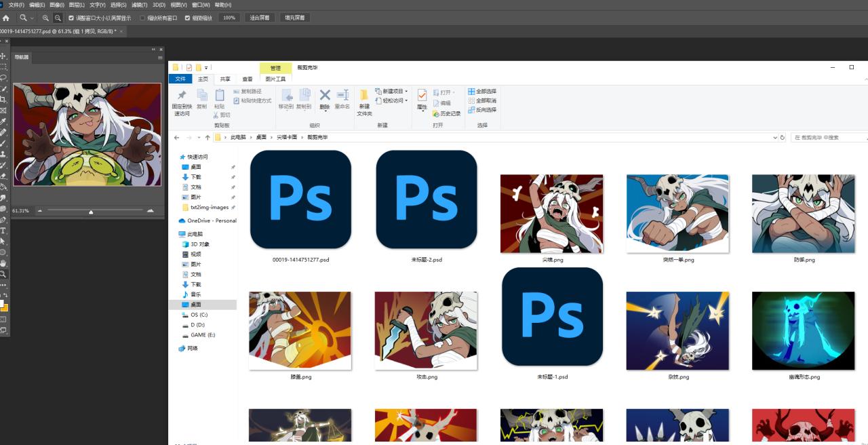This screenshot has width=868, height=445.
Task: Click the foreground color swatch
Action: point(2,303)
